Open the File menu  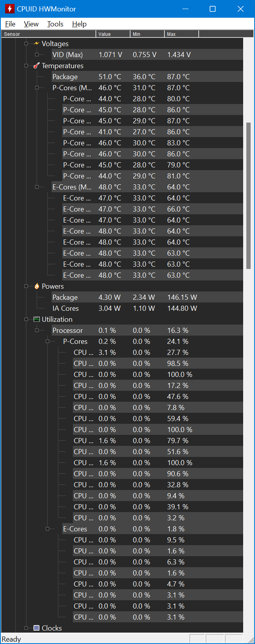(10, 24)
